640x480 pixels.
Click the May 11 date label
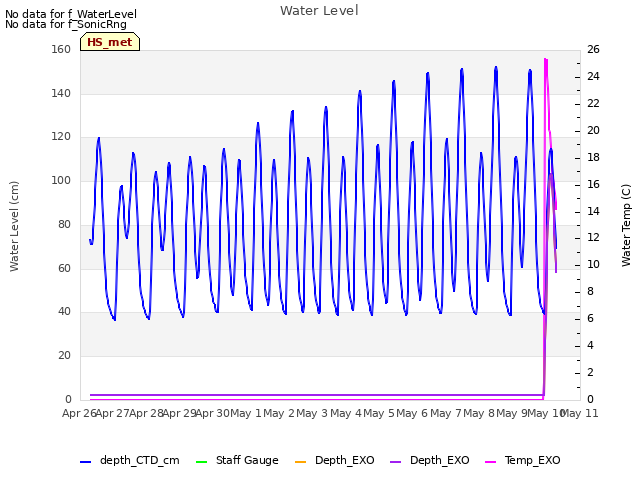pos(580,413)
